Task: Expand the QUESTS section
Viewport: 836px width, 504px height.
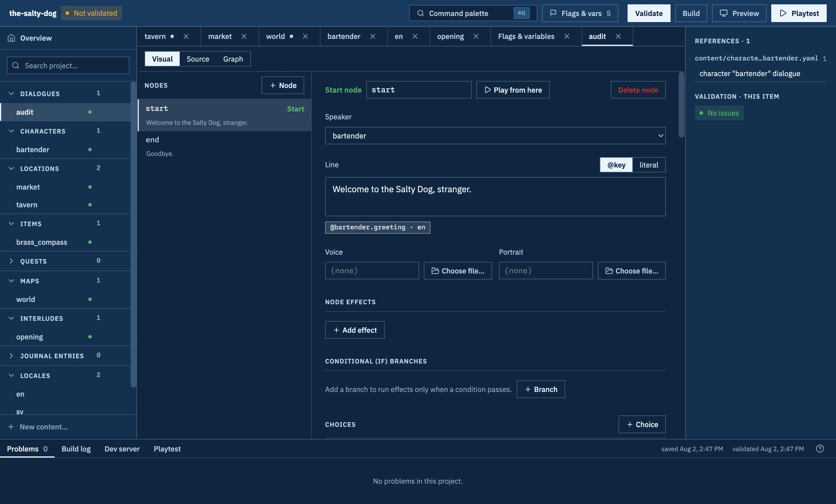Action: pyautogui.click(x=11, y=261)
